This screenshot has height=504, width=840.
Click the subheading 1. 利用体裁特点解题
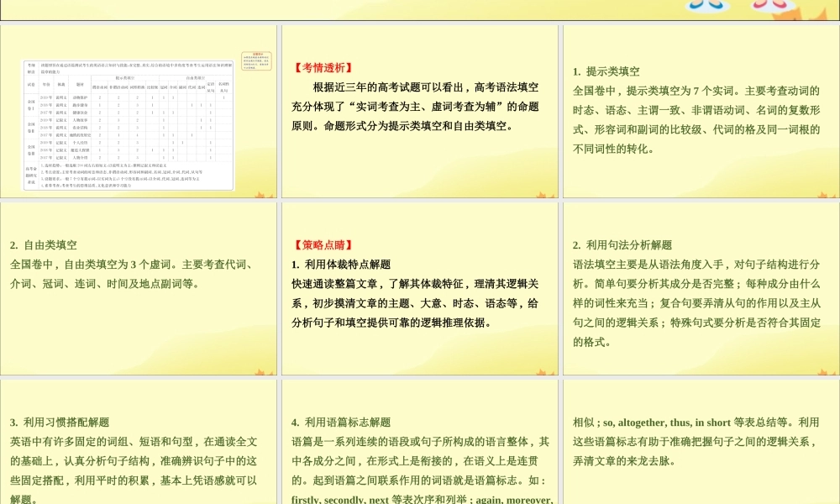341,265
